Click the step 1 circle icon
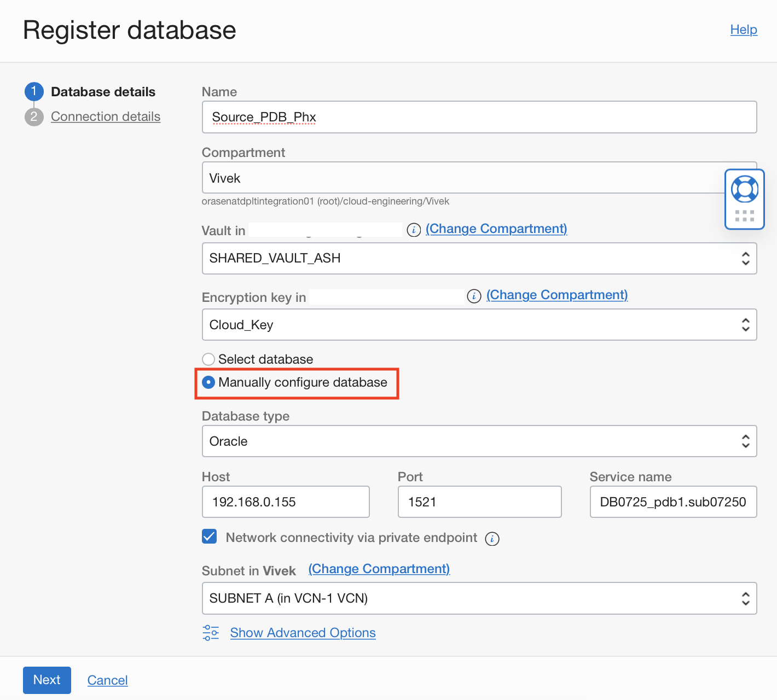The width and height of the screenshot is (777, 700). click(x=34, y=92)
